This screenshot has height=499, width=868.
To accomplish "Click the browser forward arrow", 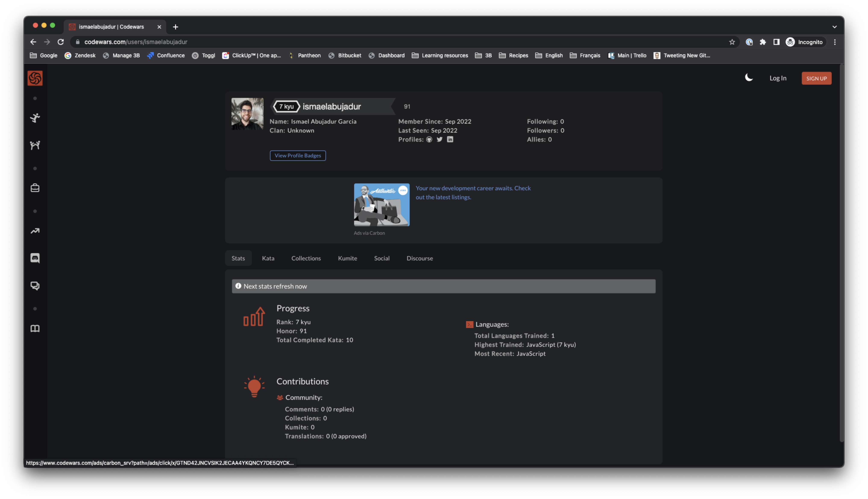I will (47, 42).
